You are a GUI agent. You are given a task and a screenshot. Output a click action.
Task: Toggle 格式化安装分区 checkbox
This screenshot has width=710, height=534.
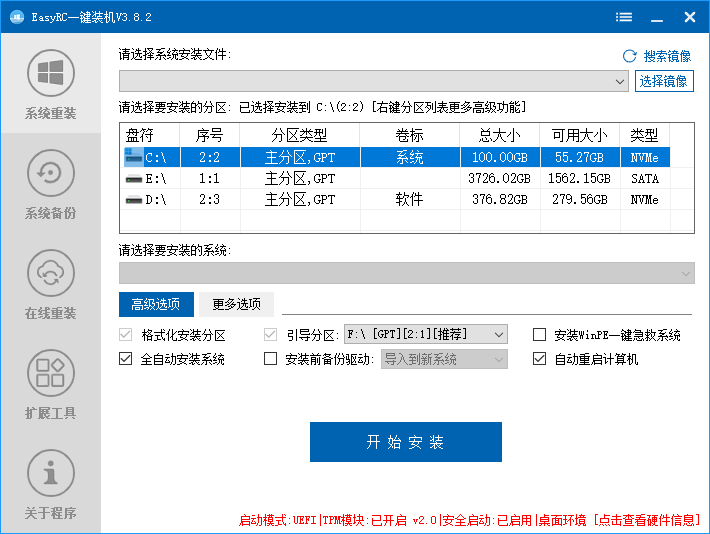(x=125, y=335)
